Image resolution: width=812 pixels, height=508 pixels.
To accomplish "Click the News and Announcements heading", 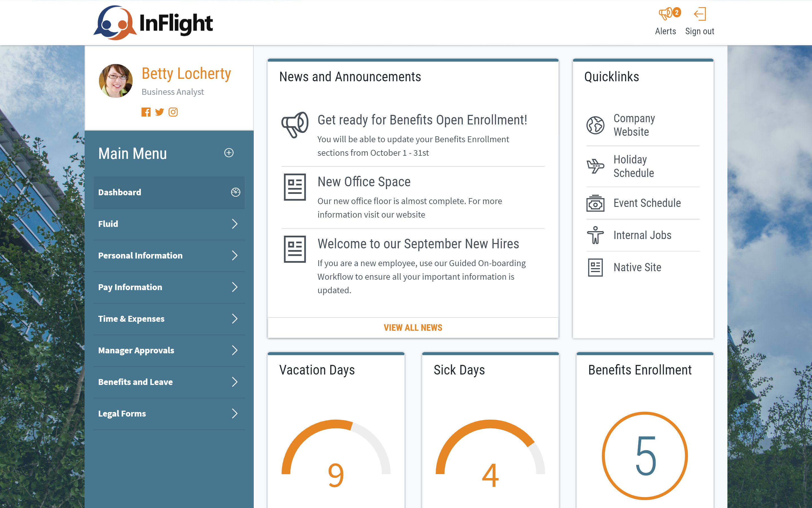I will point(350,77).
